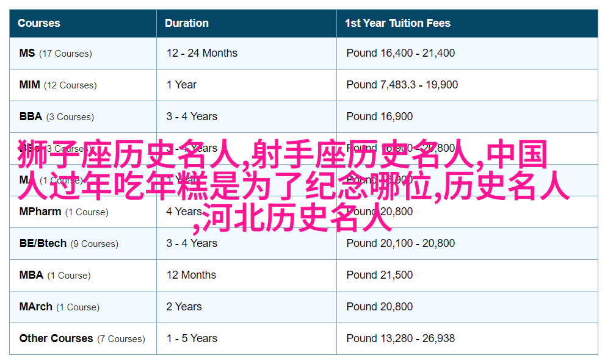Screen dimensions: 605x364
Task: Open the MPharm course entry
Action: 63,212
